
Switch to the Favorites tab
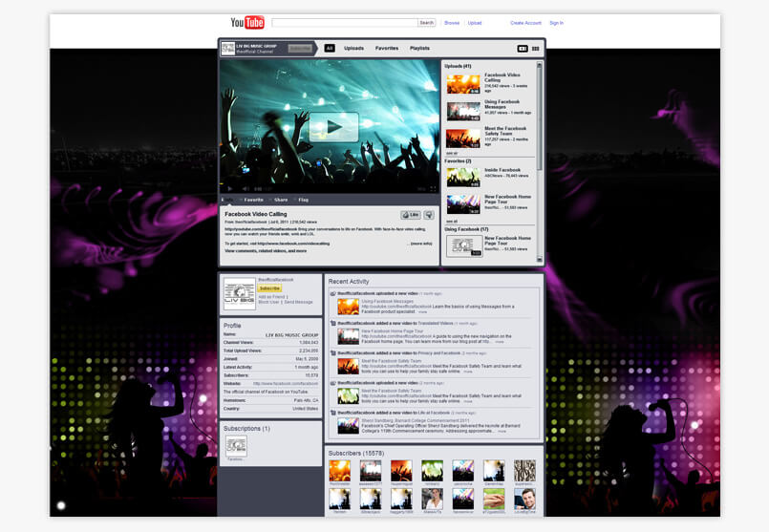tap(387, 48)
